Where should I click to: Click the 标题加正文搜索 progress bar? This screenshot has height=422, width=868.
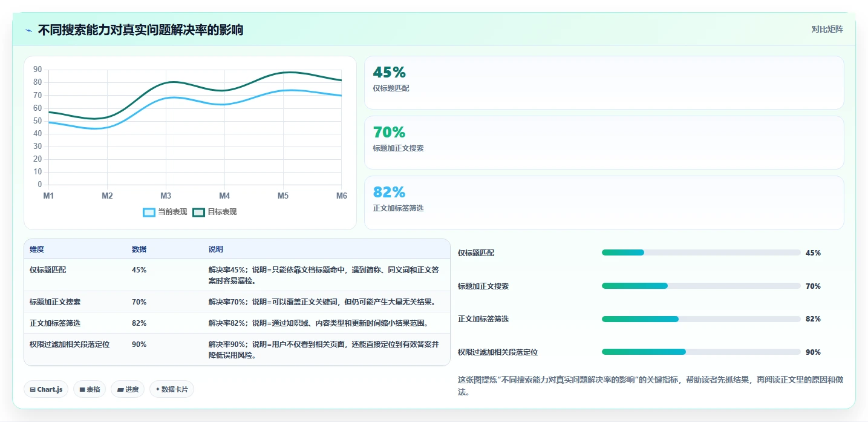[x=701, y=286]
